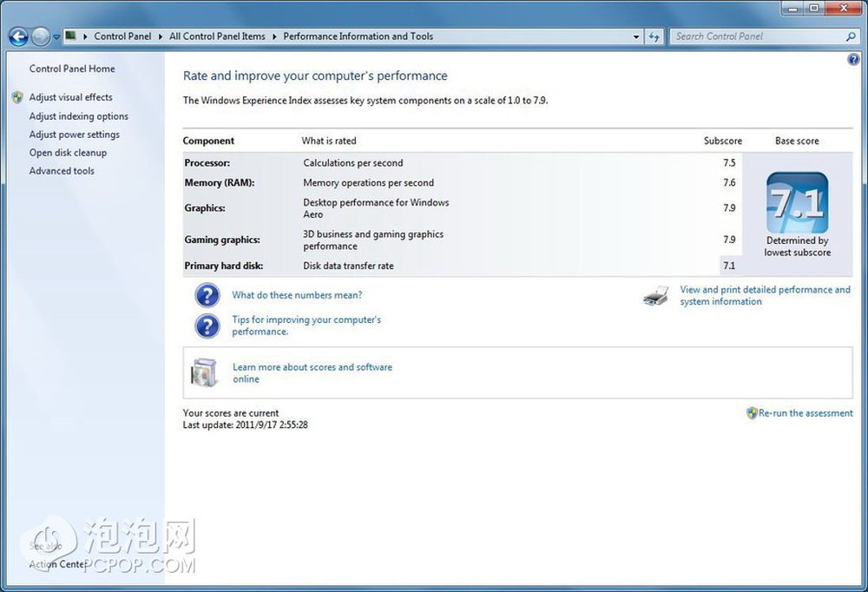
Task: Click the What is rated column header
Action: click(329, 141)
